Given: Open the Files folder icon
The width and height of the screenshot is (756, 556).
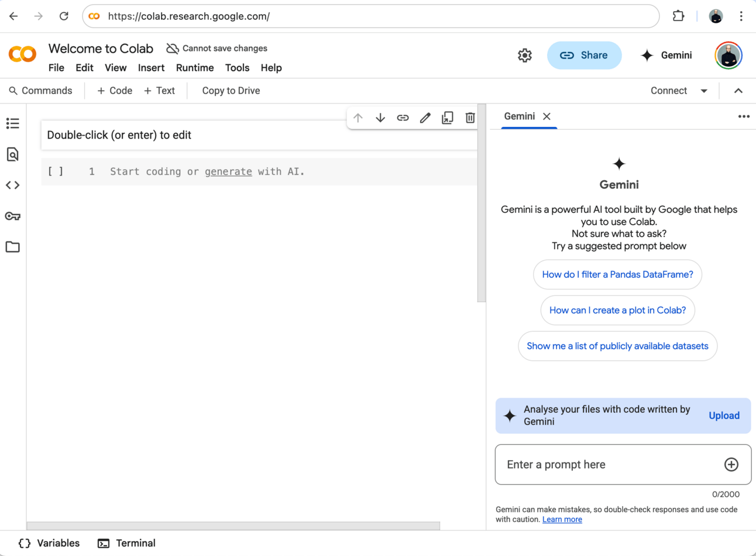Looking at the screenshot, I should [13, 247].
